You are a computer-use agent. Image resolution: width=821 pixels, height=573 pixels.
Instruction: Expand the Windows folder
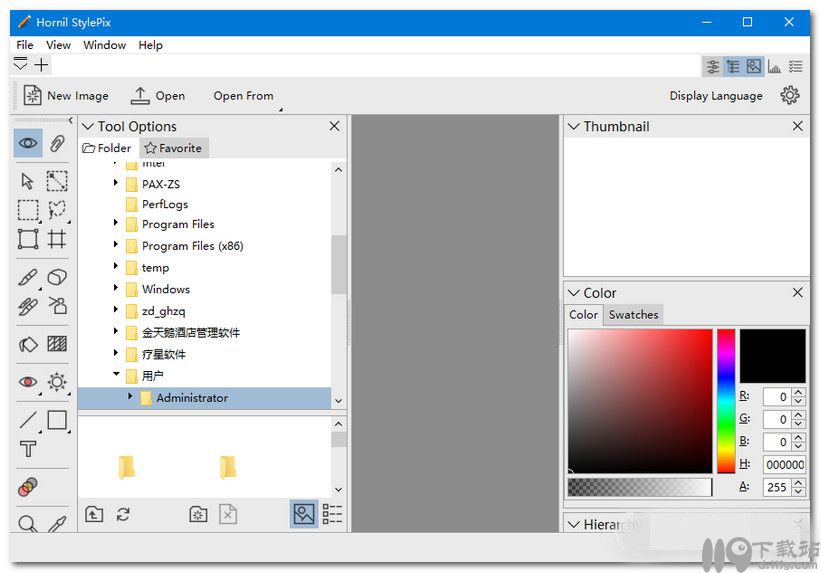click(x=116, y=288)
